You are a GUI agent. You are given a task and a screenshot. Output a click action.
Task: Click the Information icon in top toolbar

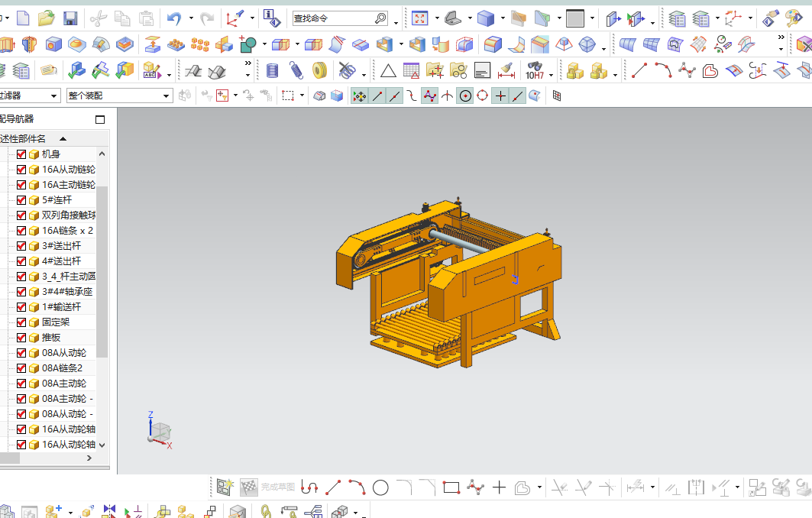click(x=271, y=18)
